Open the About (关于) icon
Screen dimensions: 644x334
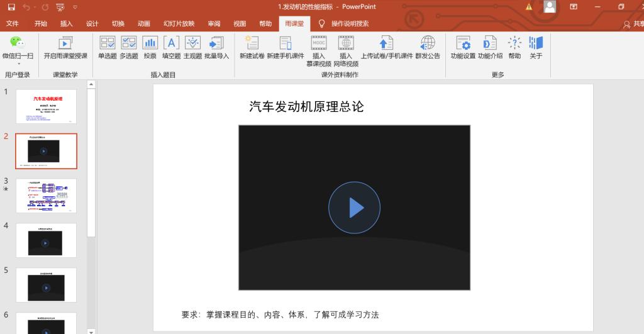(x=536, y=48)
